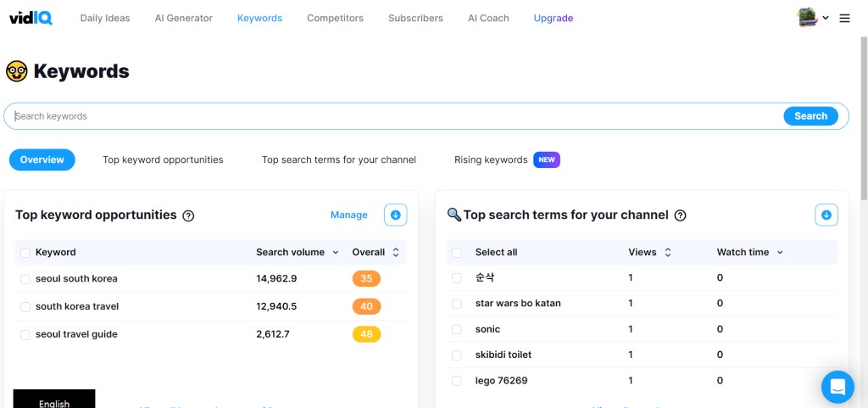Open the Watch time sort dropdown

pos(780,253)
